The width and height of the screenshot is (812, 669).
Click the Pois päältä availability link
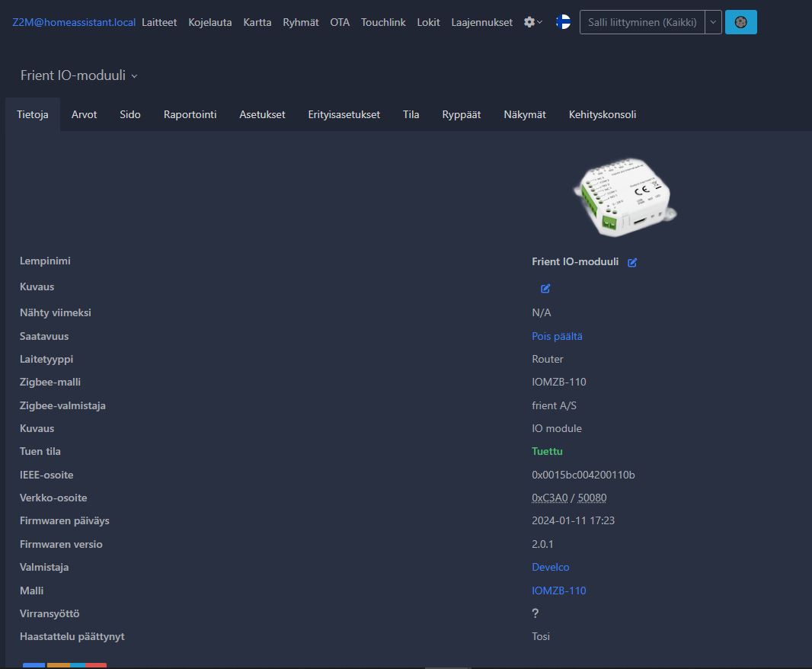[x=557, y=336]
